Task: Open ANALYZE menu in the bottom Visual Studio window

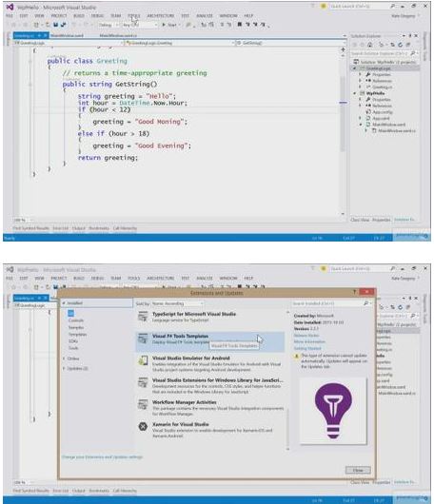Action: coord(205,278)
